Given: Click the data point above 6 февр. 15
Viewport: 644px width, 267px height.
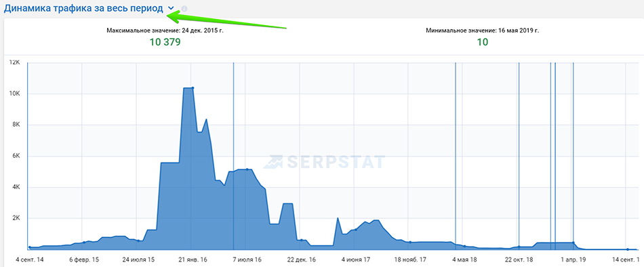Looking at the screenshot, I should point(84,243).
